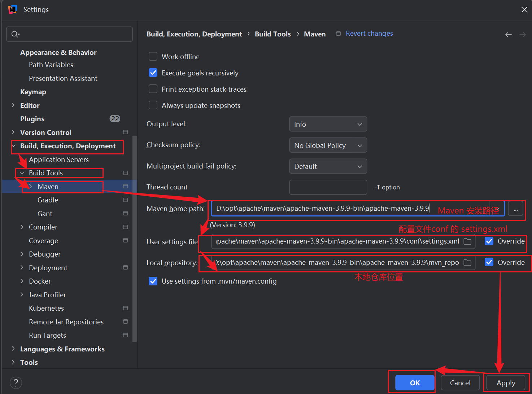Image resolution: width=532 pixels, height=394 pixels.
Task: Click the Apply button
Action: (506, 383)
